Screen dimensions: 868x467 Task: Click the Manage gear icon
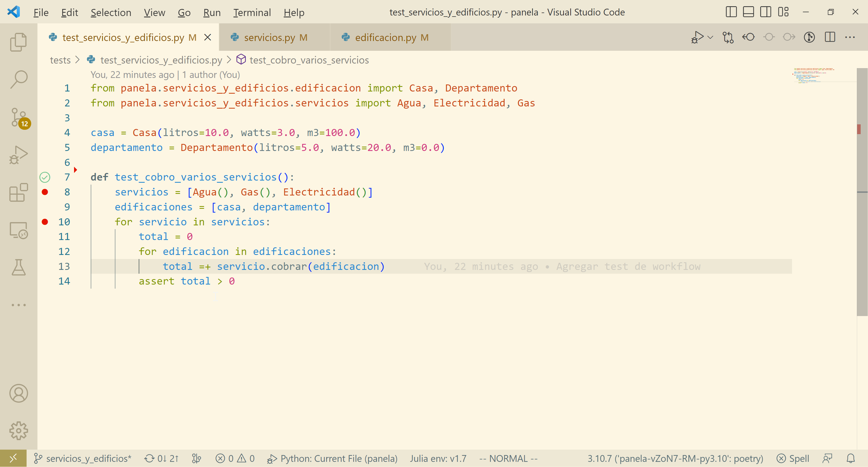pyautogui.click(x=18, y=431)
